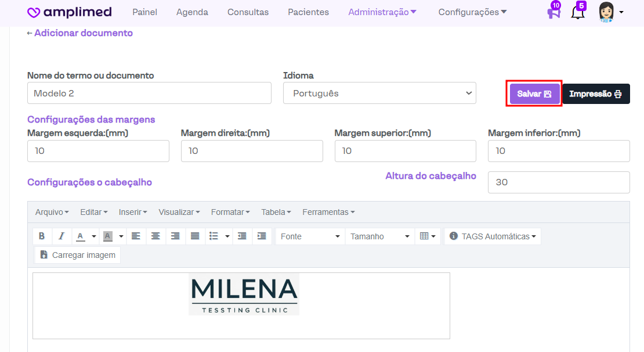Open the notifications bell
This screenshot has height=352, width=644.
click(x=578, y=12)
